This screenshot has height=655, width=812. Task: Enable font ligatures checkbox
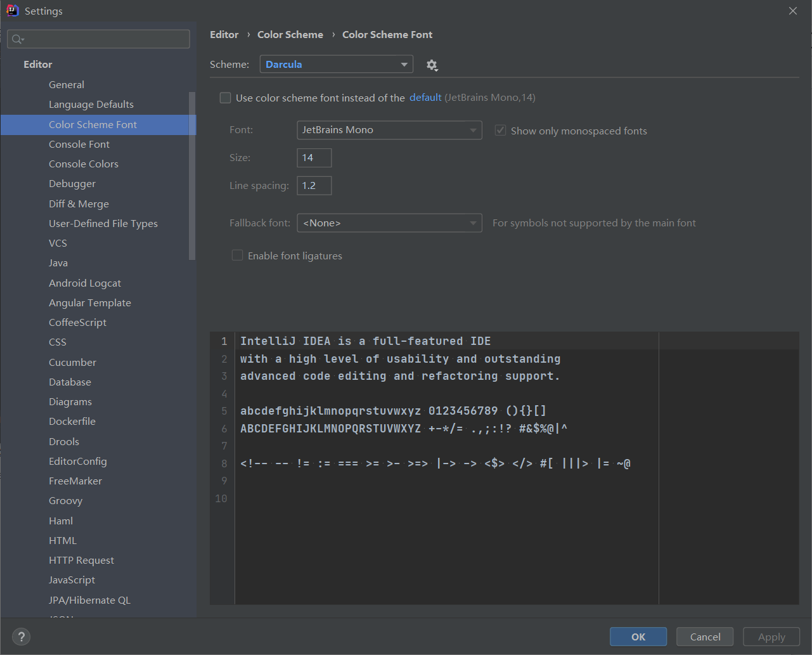pyautogui.click(x=237, y=256)
